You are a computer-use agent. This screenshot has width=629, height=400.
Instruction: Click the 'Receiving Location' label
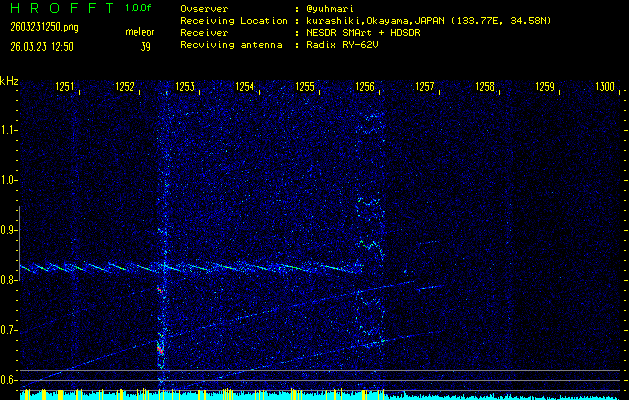point(234,21)
